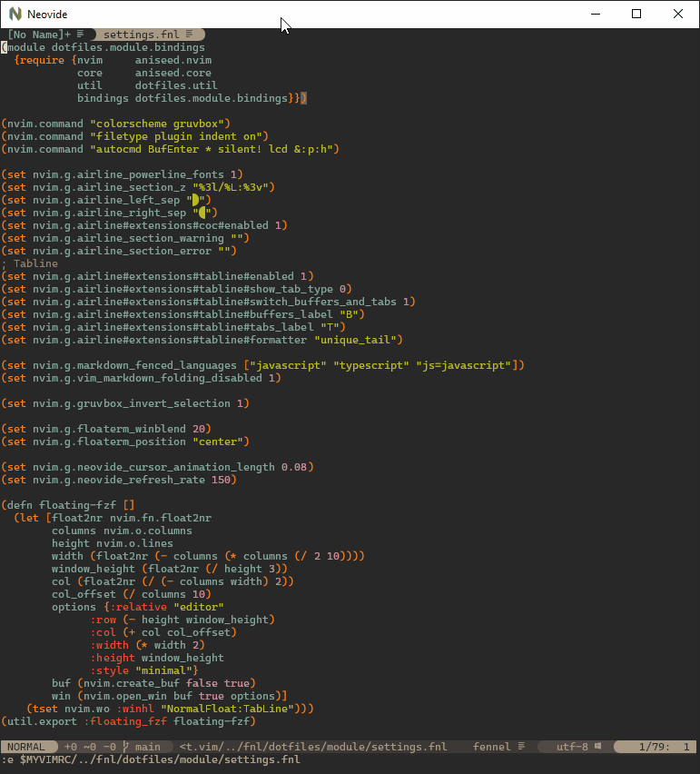Click the fennel filetype status entry
The image size is (700, 774).
pos(492,747)
